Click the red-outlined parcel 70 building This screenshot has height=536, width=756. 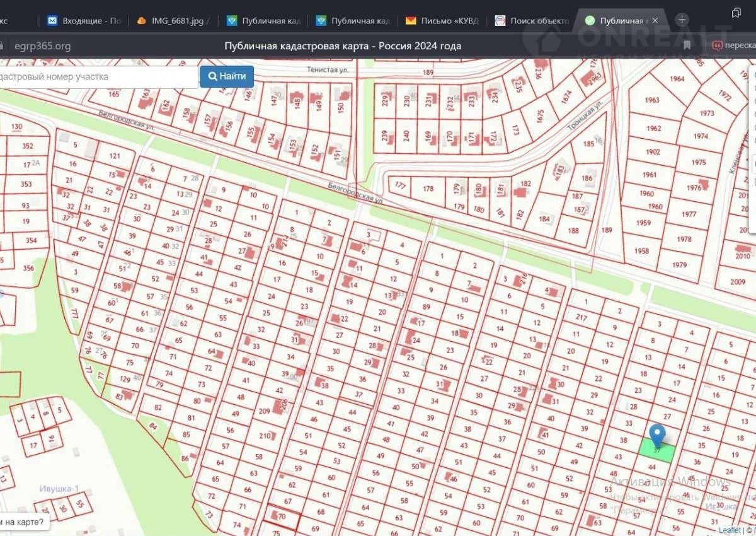(275, 515)
